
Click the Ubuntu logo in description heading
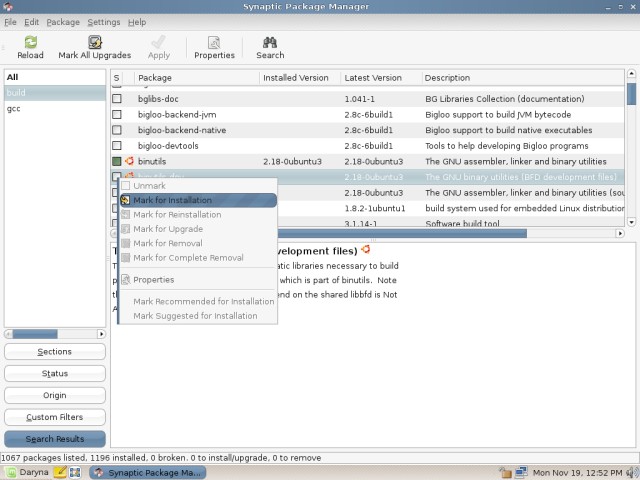366,249
